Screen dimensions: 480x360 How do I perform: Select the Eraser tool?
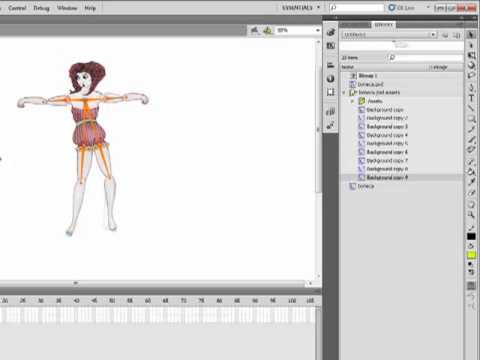(x=471, y=193)
